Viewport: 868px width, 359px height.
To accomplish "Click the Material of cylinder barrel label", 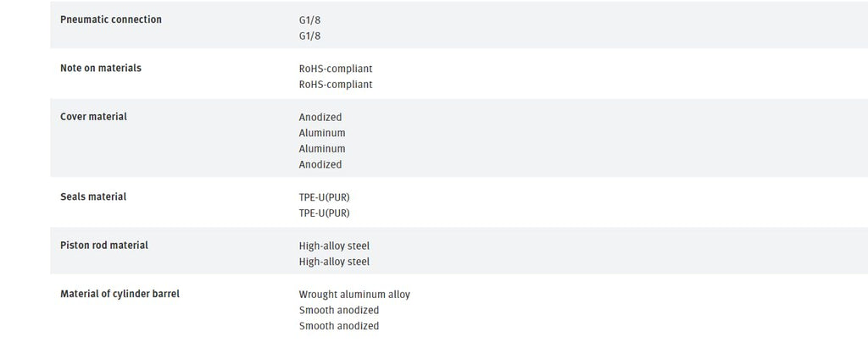I will [x=120, y=294].
